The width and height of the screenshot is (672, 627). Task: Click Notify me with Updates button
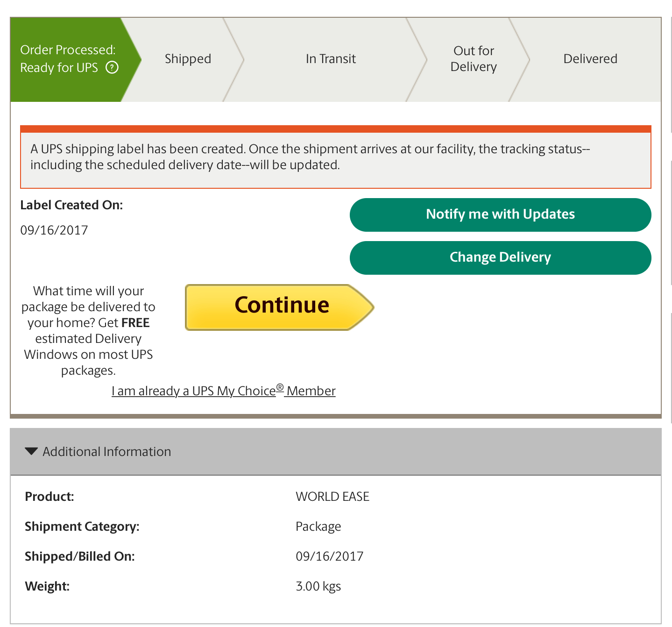click(x=500, y=214)
